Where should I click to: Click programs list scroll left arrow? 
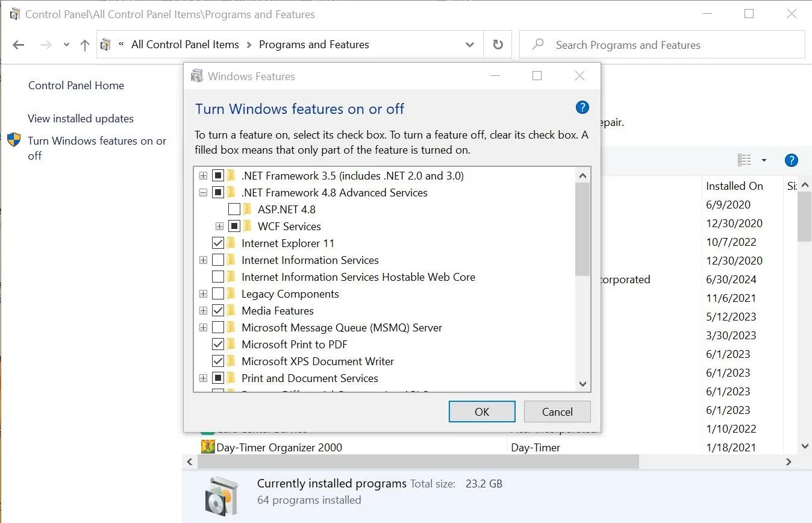pyautogui.click(x=189, y=462)
